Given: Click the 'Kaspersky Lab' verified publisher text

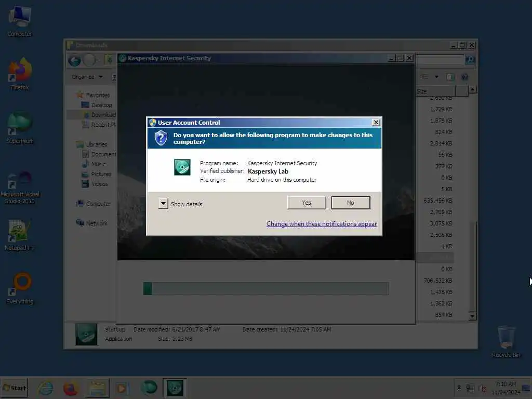Looking at the screenshot, I should [268, 171].
